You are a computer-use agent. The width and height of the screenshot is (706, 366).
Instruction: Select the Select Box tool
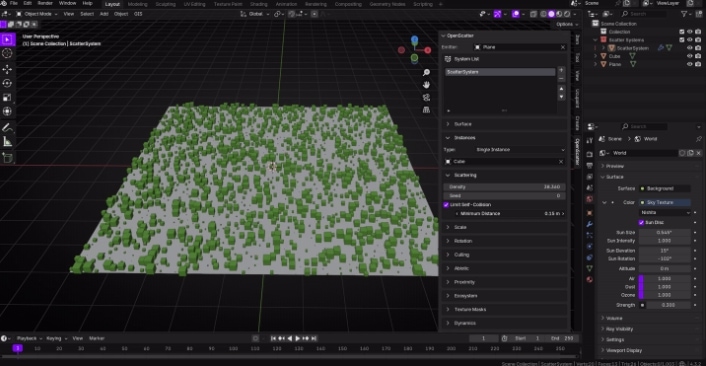coord(7,40)
